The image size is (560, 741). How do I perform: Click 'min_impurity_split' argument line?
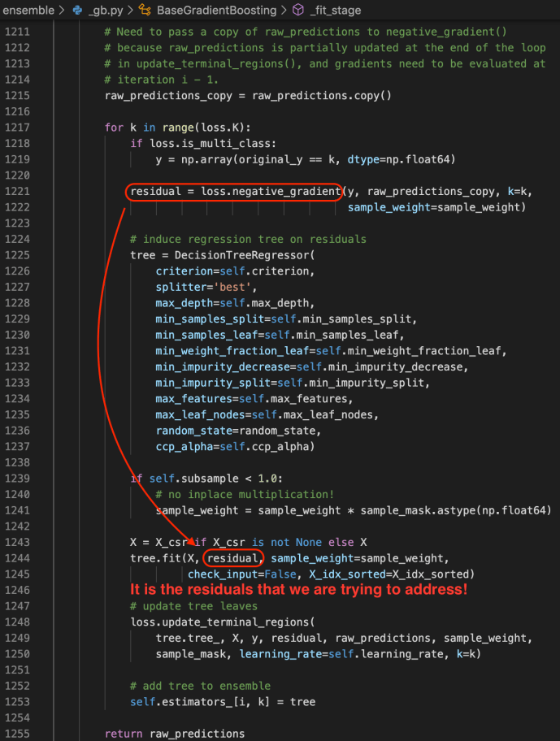pyautogui.click(x=293, y=383)
